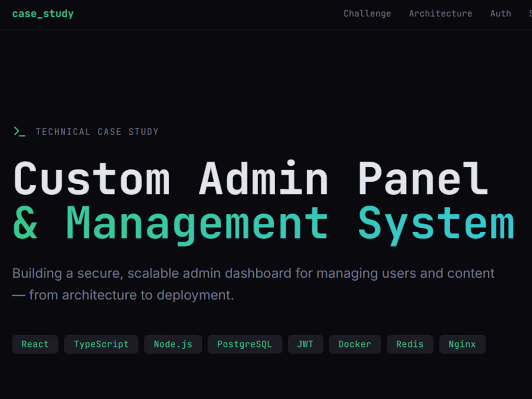The image size is (532, 399).
Task: Select the Redis technology chip
Action: [x=410, y=344]
